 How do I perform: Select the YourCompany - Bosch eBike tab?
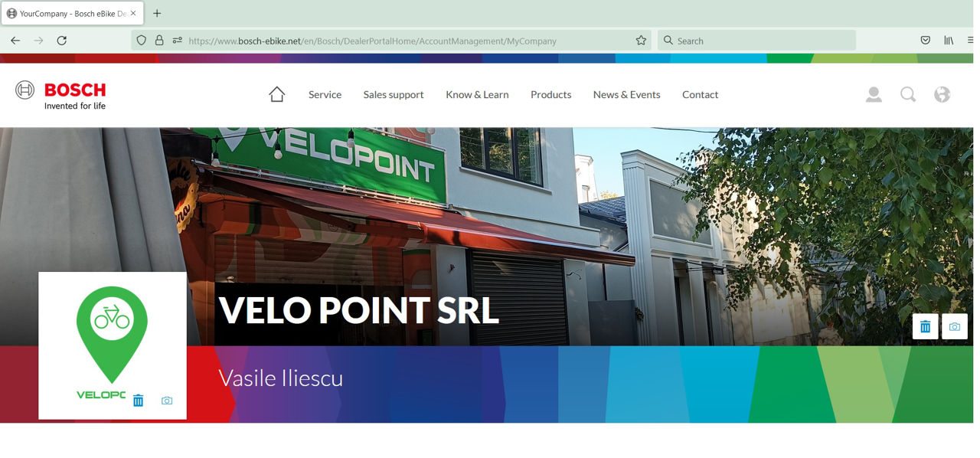[72, 14]
